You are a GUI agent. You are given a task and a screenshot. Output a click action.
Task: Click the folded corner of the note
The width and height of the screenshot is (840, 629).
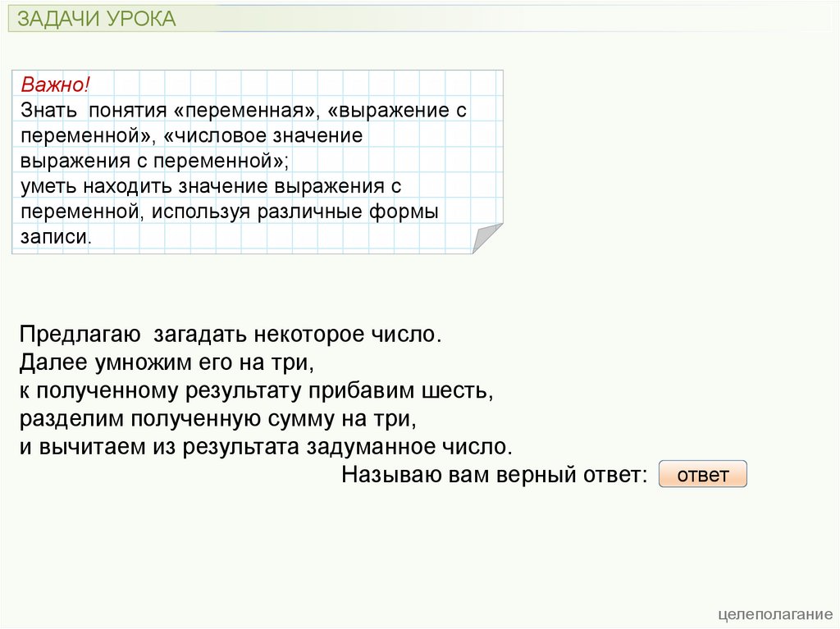tap(487, 238)
